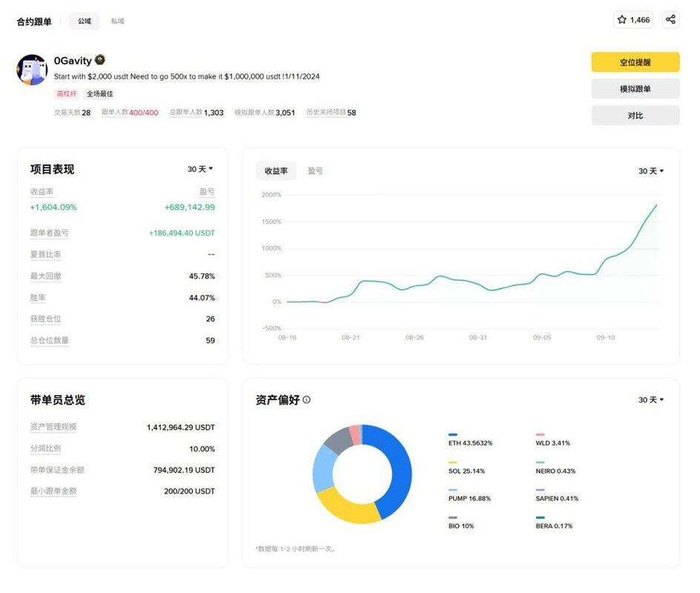Click the +1,604.09% yield value

tap(53, 207)
